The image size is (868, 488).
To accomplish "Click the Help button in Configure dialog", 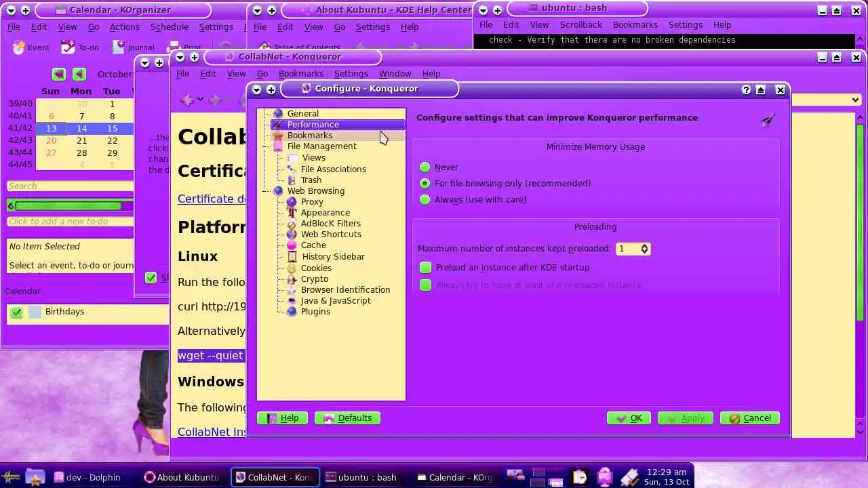I will [282, 418].
